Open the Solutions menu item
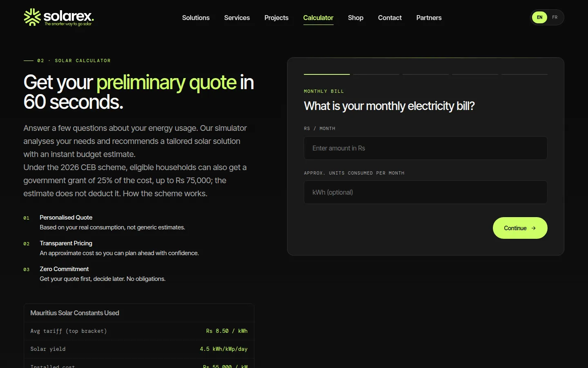Screen dimensions: 588x368 click(196, 18)
